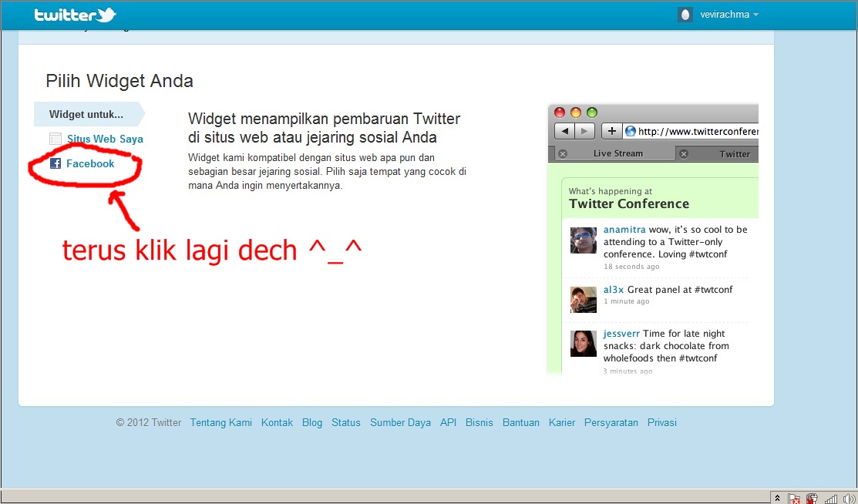This screenshot has height=504, width=858.
Task: Open the anamitra username link
Action: pyautogui.click(x=624, y=230)
